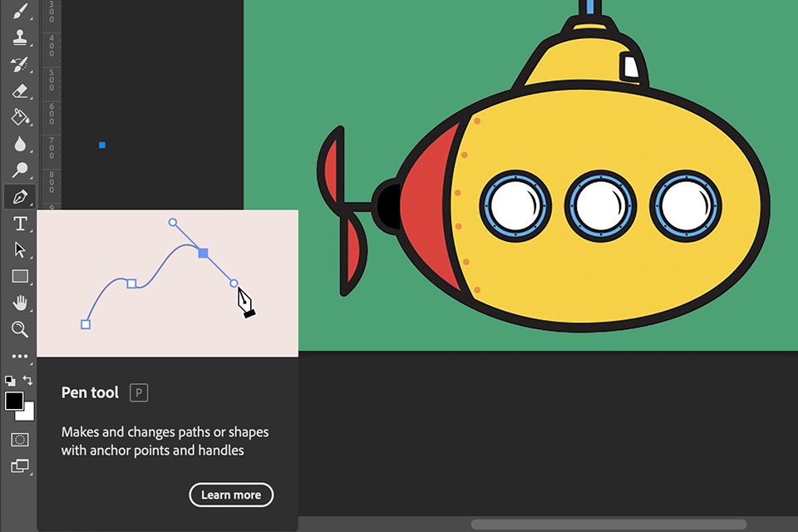Select the Hand tool
The image size is (798, 532).
point(20,303)
